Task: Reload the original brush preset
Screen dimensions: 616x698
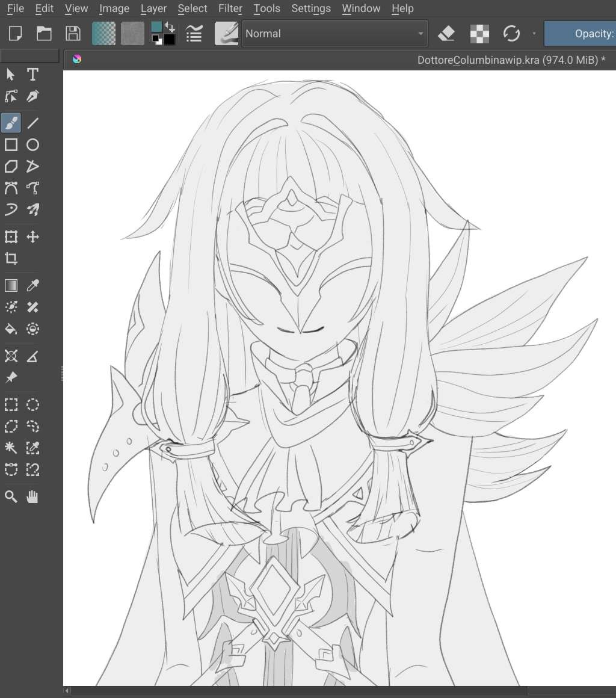Action: [512, 34]
